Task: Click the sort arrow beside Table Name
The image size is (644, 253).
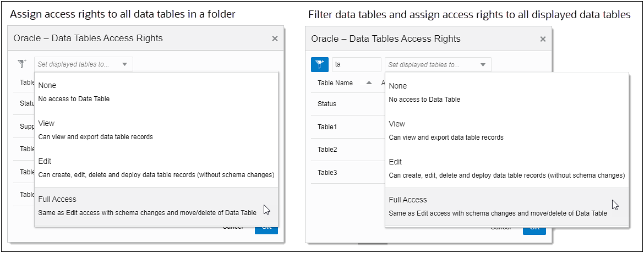Action: click(369, 83)
